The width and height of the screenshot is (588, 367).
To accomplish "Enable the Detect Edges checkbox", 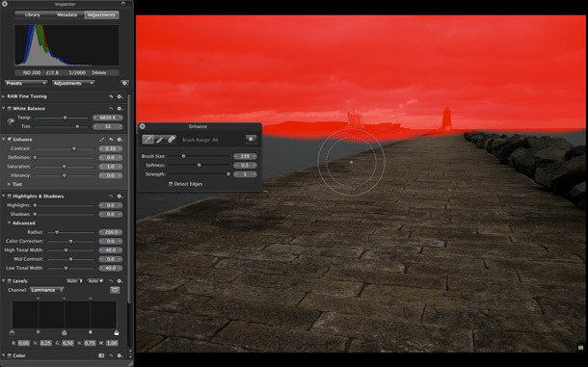I will (171, 184).
